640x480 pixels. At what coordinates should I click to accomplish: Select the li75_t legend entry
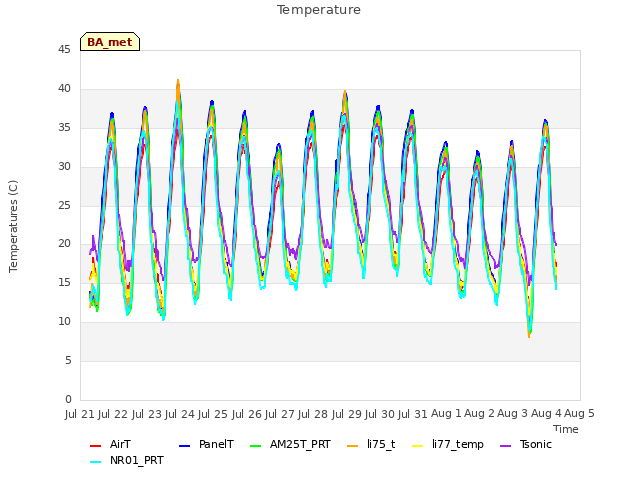click(x=371, y=444)
